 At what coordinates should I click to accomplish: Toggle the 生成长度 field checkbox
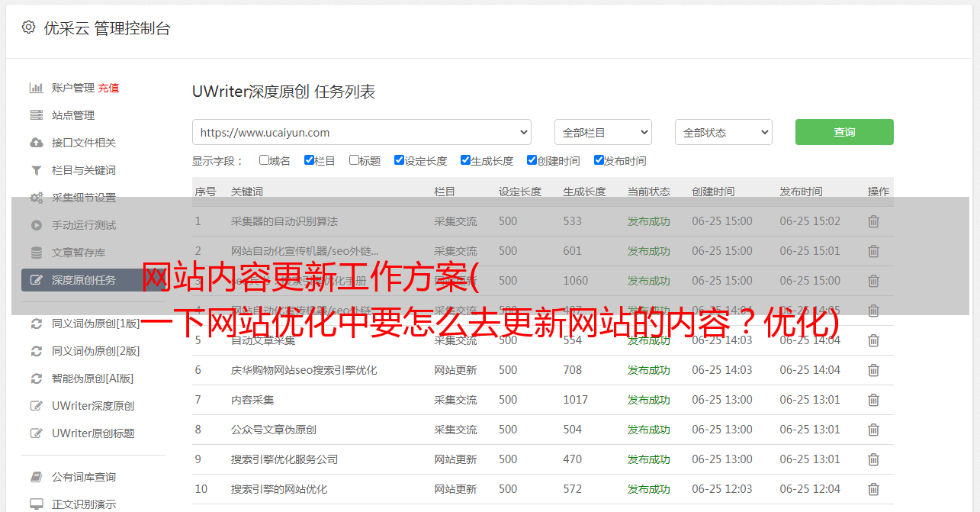point(465,160)
